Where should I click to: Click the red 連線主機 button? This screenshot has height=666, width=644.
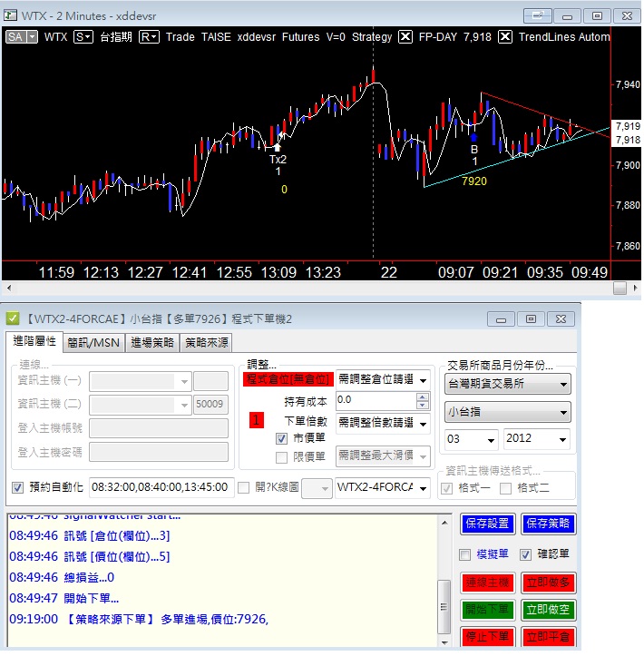[487, 583]
